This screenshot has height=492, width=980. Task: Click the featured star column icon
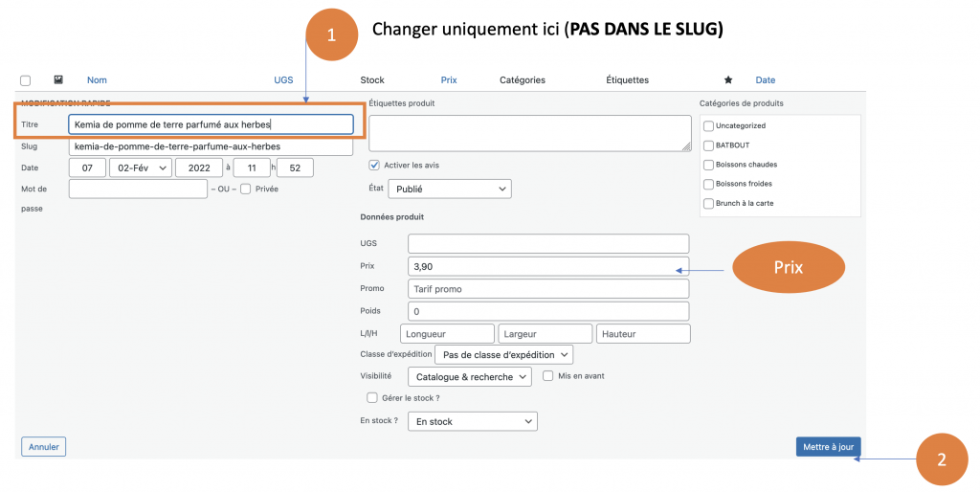pos(728,80)
